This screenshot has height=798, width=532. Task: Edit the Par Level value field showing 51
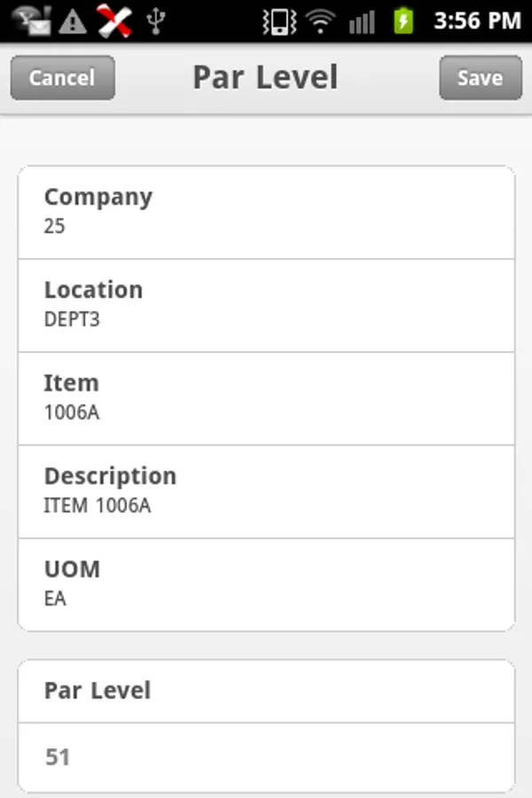266,757
